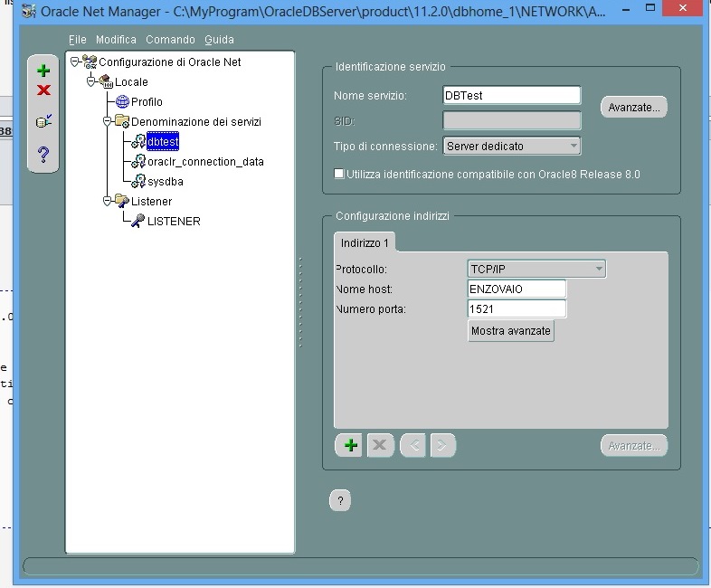The width and height of the screenshot is (711, 588).
Task: Click the dbtest service icon
Action: (138, 141)
